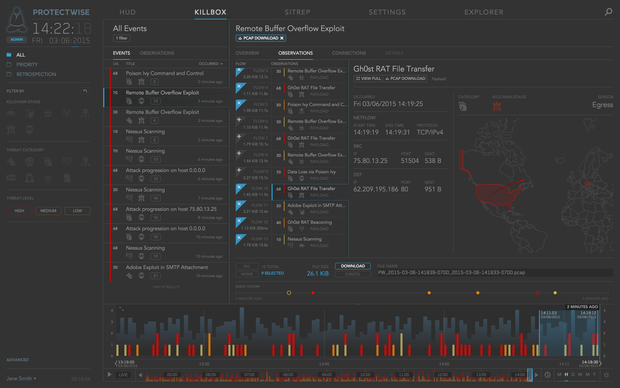Click the ADMIN badge

click(x=17, y=40)
